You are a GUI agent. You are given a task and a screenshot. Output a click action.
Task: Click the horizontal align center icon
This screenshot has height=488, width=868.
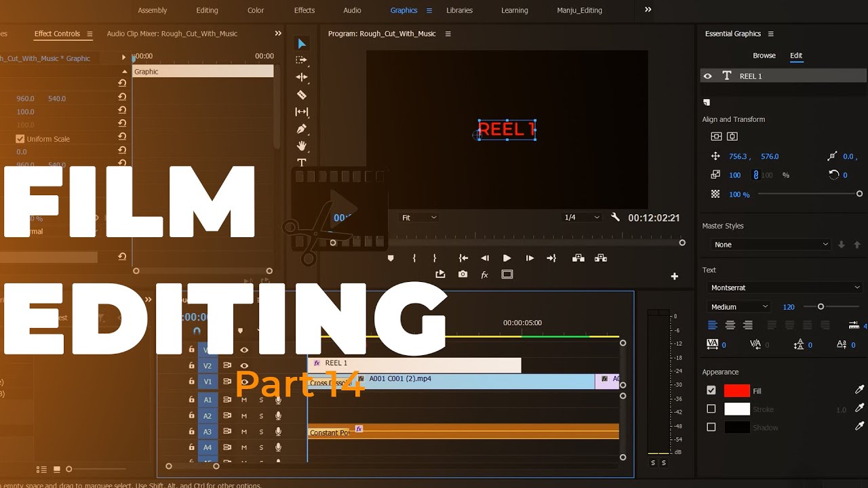732,136
